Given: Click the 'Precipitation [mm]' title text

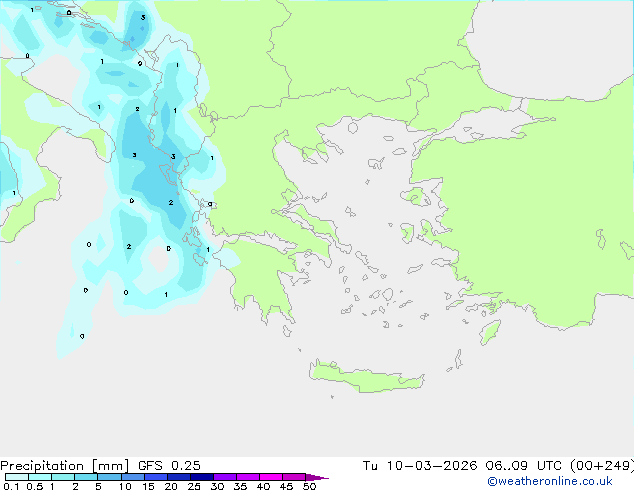Looking at the screenshot, I should [x=65, y=466].
